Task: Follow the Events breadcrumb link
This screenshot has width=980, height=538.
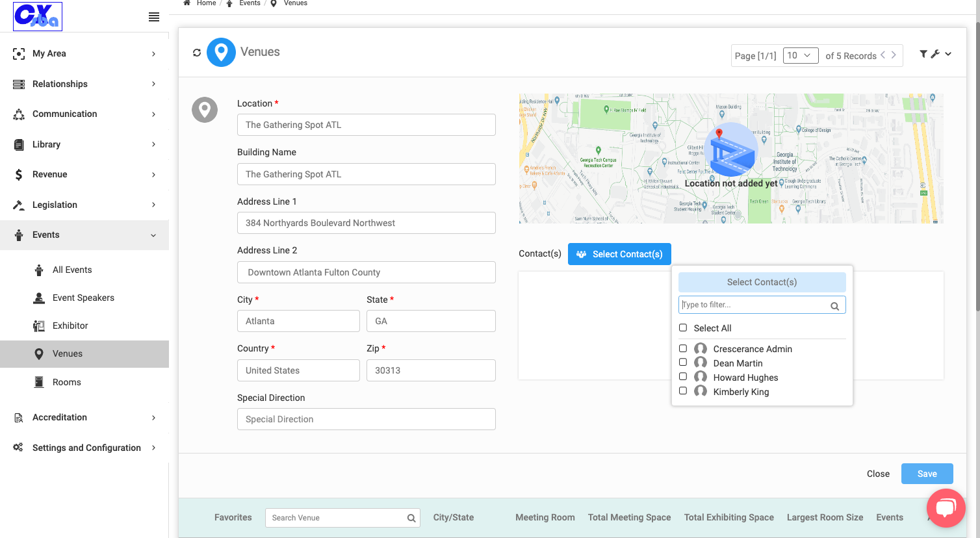Action: coord(250,3)
